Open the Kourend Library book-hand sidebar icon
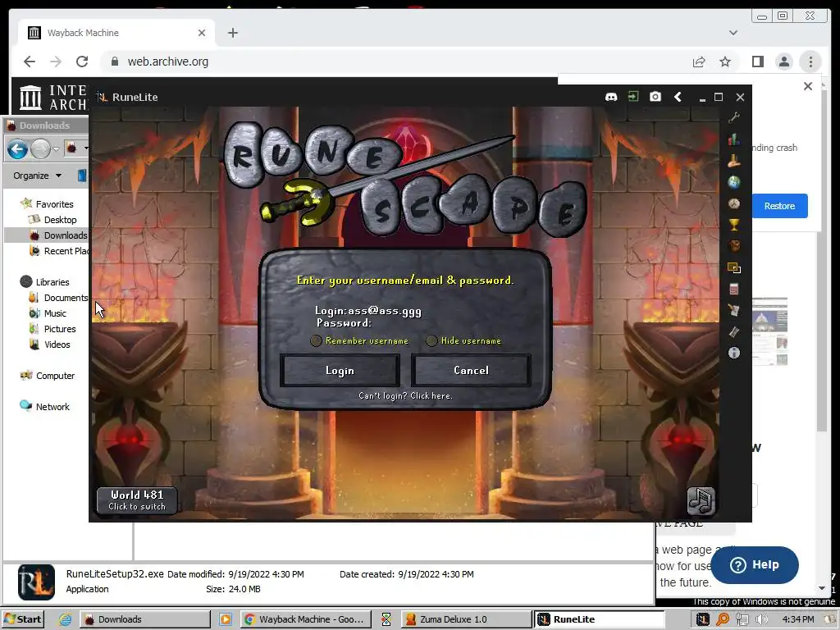840x630 pixels. click(734, 161)
